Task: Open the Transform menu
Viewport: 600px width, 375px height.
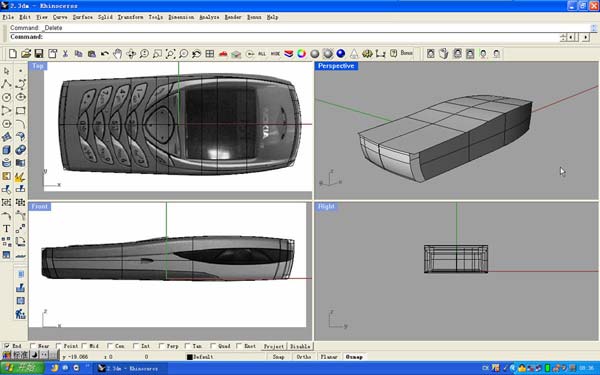Action: (130, 17)
